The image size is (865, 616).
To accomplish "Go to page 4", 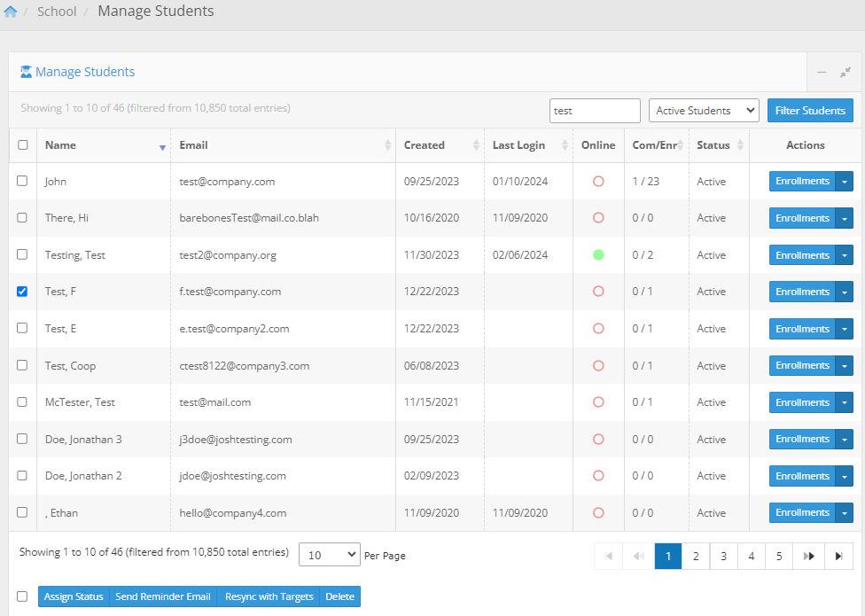I will click(x=751, y=556).
